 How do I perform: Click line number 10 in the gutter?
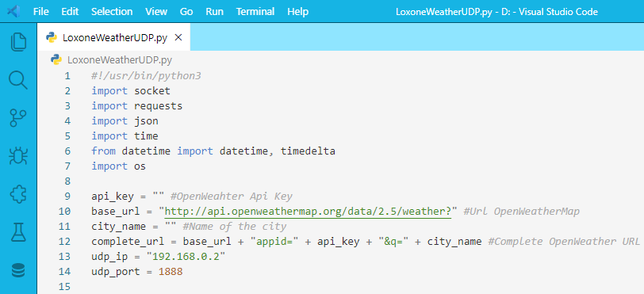pos(65,212)
